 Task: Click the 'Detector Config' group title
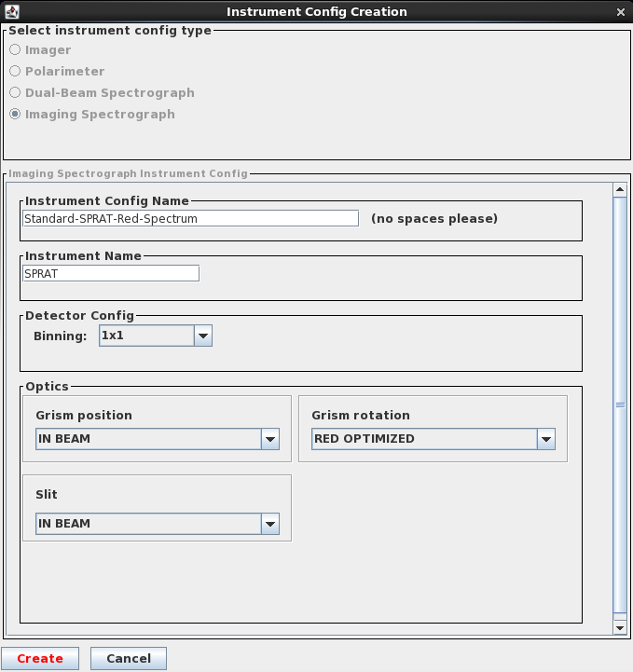click(x=80, y=316)
